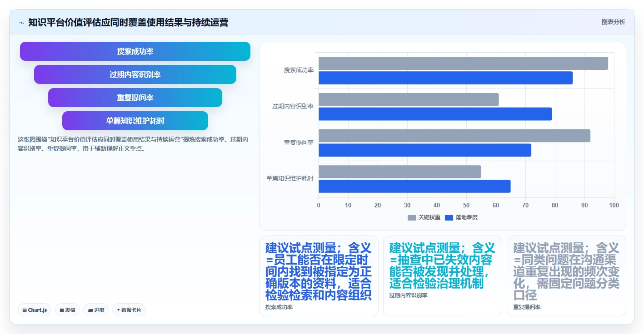Open the gray-text 重复提问率 data card
The width and height of the screenshot is (644, 334).
(x=566, y=276)
